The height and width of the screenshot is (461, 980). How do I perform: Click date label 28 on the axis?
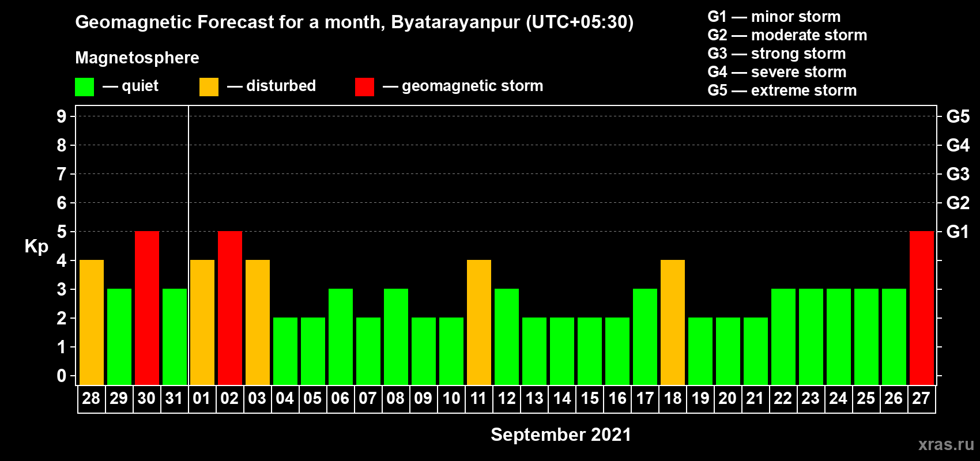[91, 399]
